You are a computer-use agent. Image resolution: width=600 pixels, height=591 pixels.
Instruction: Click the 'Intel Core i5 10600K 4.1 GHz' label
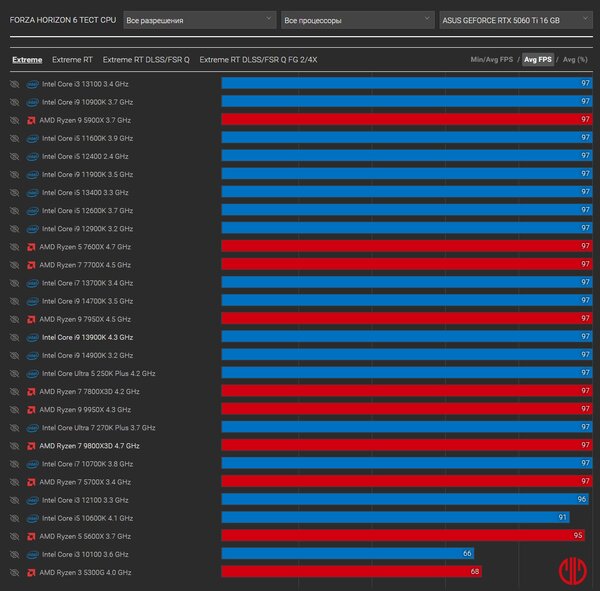click(88, 518)
